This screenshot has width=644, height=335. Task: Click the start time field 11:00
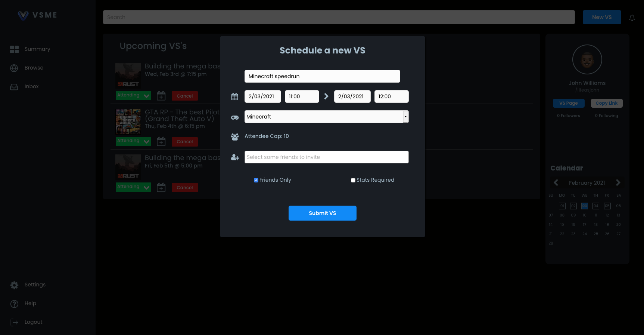pos(302,96)
